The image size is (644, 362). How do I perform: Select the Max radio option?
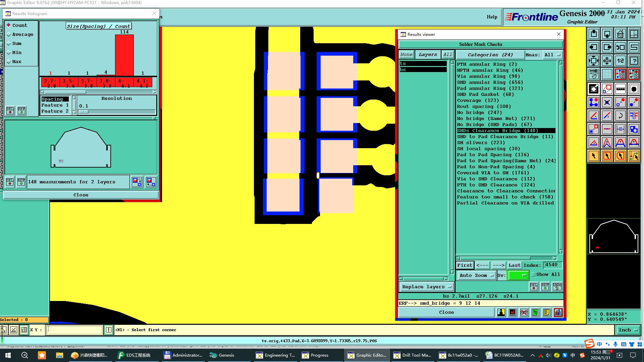[x=14, y=61]
